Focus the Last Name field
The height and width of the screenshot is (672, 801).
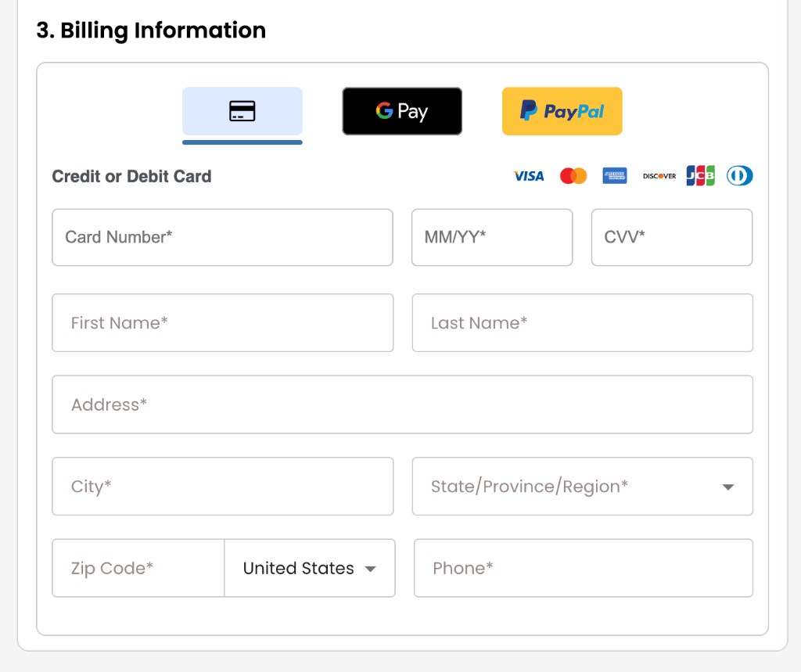pos(582,322)
